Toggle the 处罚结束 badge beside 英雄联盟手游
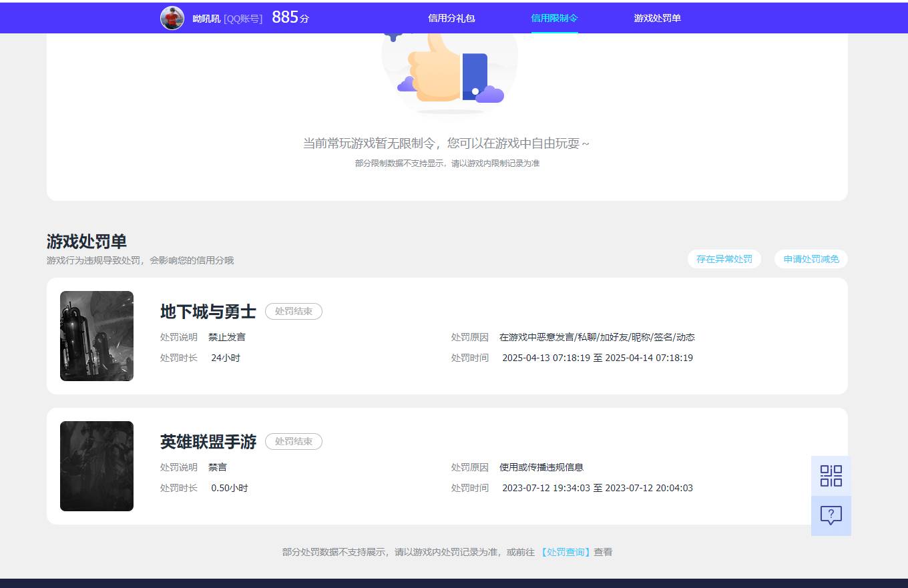 coord(294,441)
